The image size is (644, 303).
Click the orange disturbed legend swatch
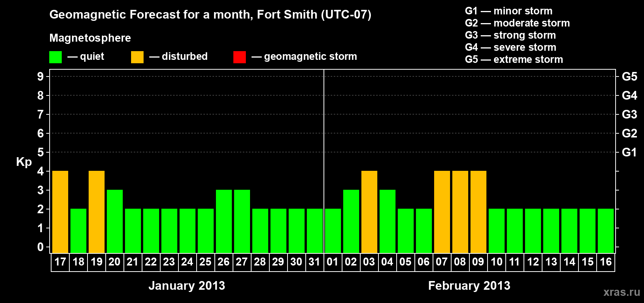point(137,57)
